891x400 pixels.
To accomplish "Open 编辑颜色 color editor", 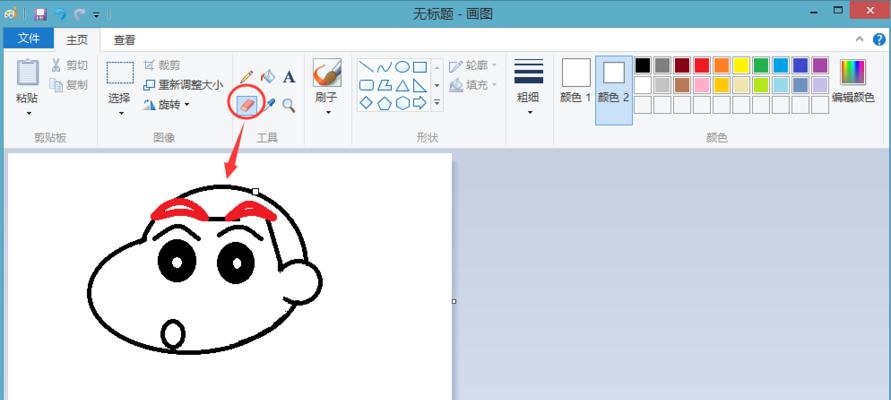I will point(853,81).
